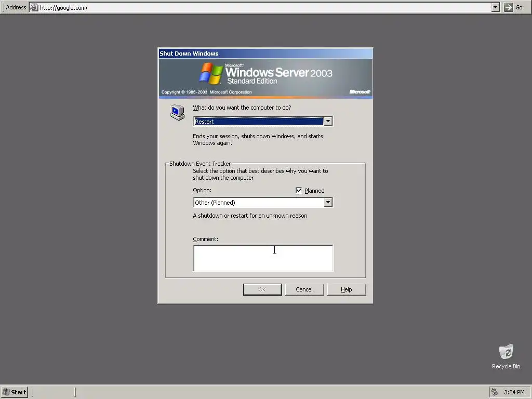Click the Shut Down Windows title bar
Image resolution: width=532 pixels, height=399 pixels.
pos(265,54)
